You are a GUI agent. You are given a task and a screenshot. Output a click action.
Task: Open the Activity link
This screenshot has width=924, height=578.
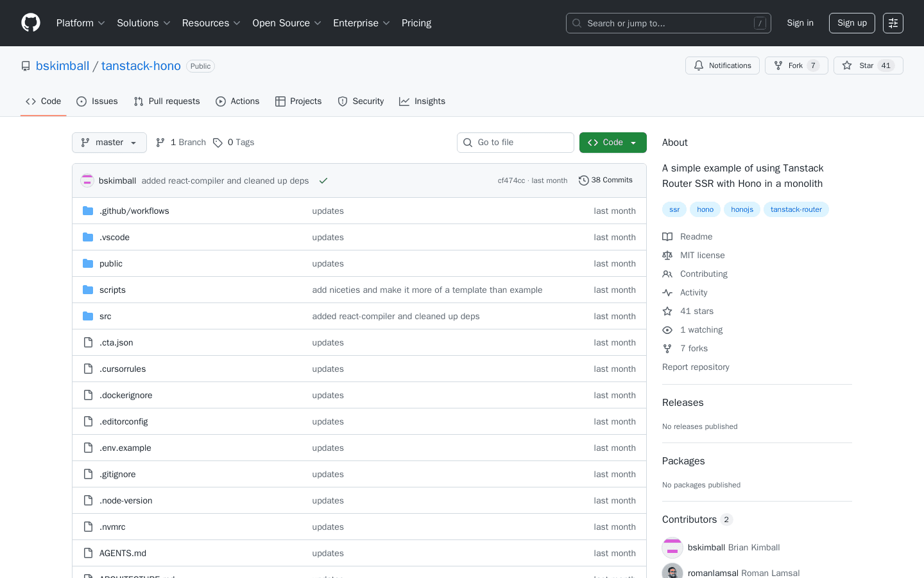[x=685, y=292]
